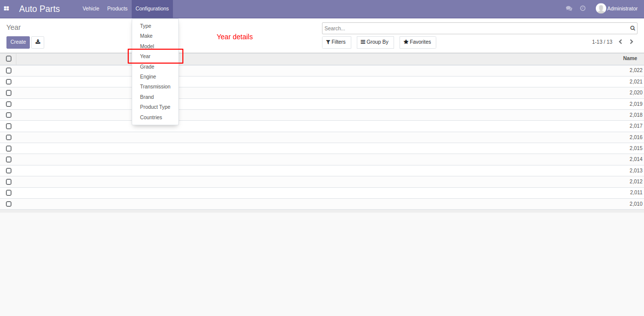The height and width of the screenshot is (316, 644).
Task: Click the search magnifier icon
Action: pyautogui.click(x=633, y=28)
